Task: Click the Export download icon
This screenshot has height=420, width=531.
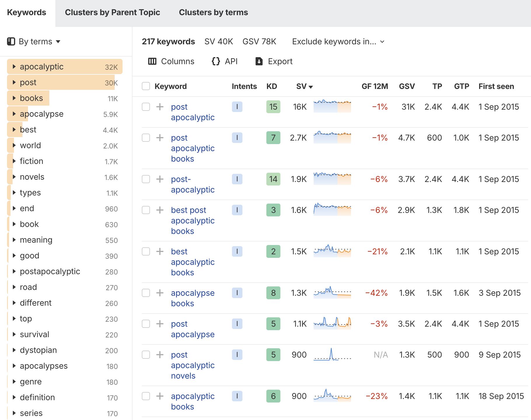Action: pyautogui.click(x=259, y=61)
